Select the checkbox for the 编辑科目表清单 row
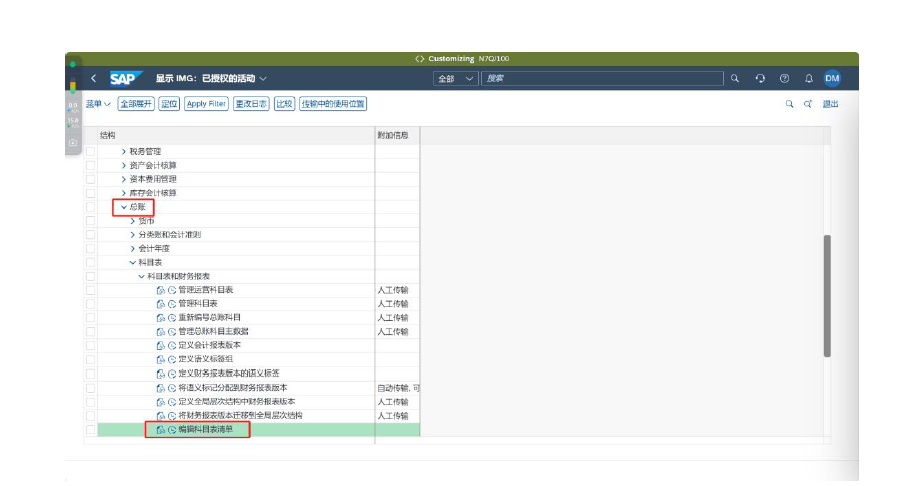The width and height of the screenshot is (921, 486). tap(91, 429)
